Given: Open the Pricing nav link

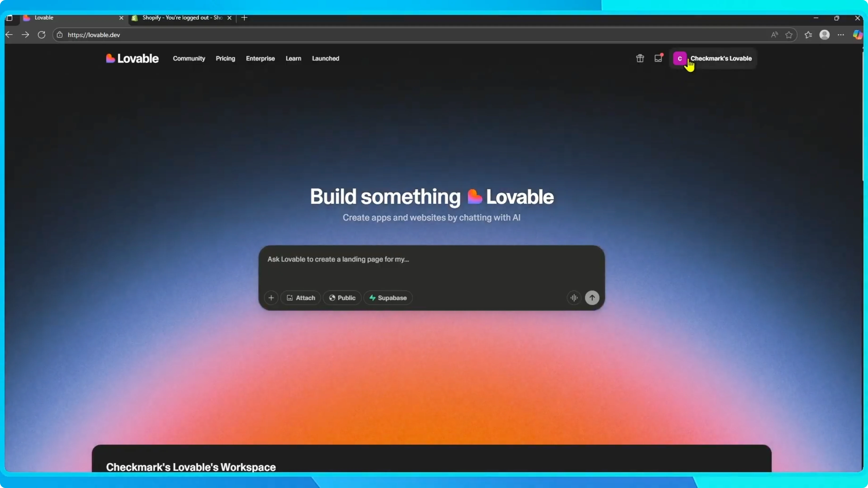Looking at the screenshot, I should pyautogui.click(x=225, y=59).
